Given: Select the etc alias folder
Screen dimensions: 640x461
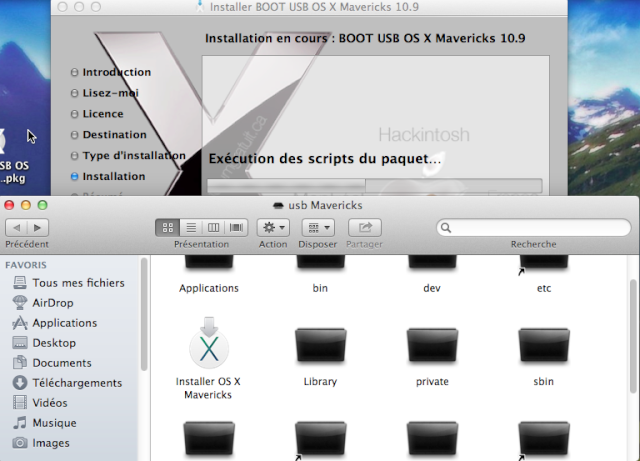Looking at the screenshot, I should pos(544,262).
